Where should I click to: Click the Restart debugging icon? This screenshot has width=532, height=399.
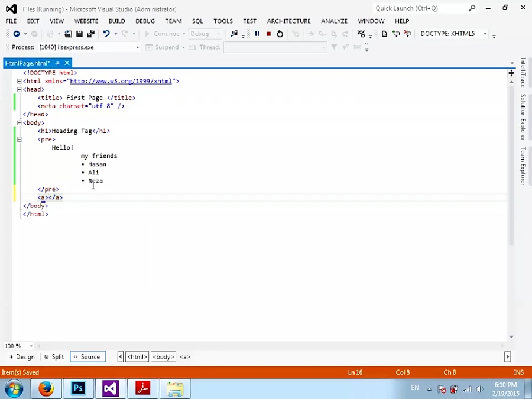pos(280,34)
